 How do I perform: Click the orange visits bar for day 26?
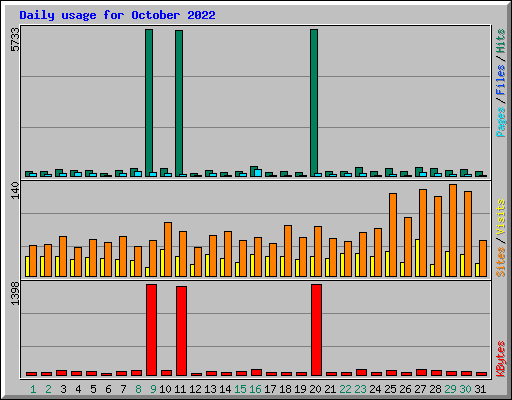point(408,247)
